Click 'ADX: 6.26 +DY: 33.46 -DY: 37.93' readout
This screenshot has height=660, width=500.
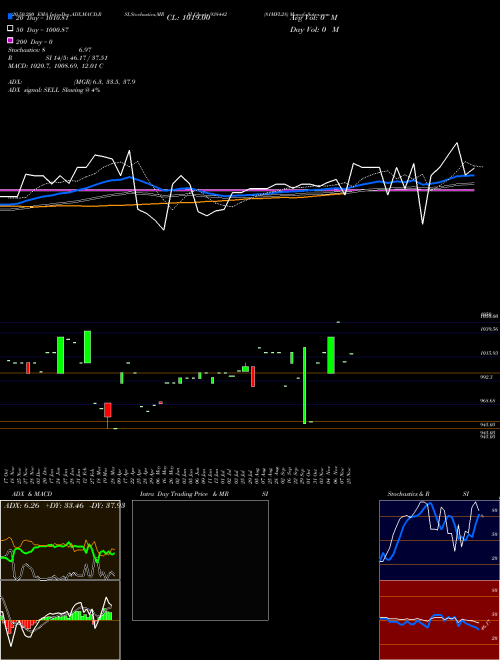[x=64, y=506]
